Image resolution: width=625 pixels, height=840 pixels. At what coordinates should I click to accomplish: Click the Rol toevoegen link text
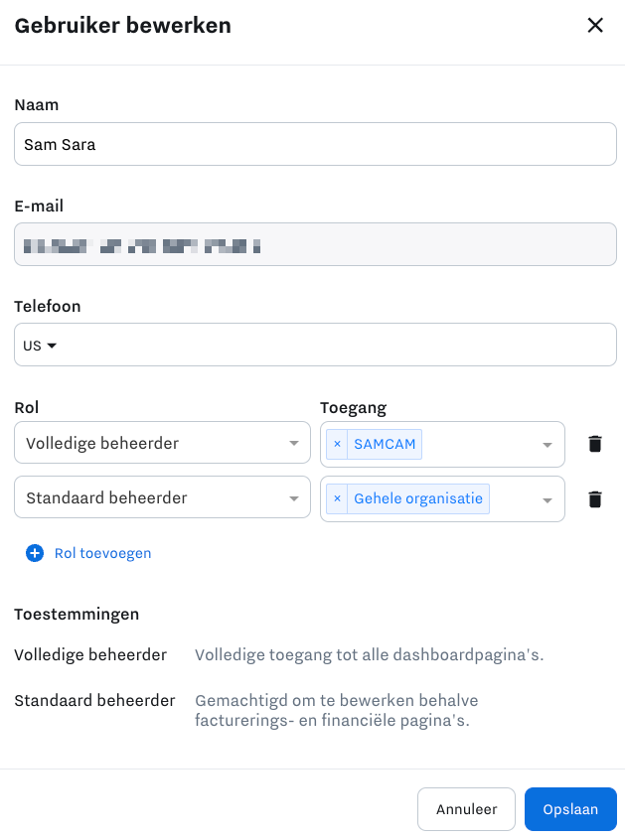coord(103,553)
